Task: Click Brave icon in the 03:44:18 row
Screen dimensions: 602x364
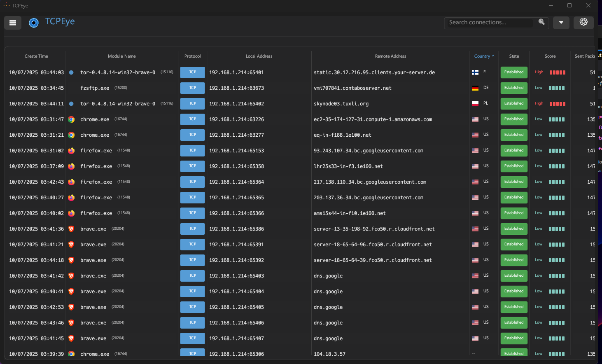Action: (x=71, y=260)
